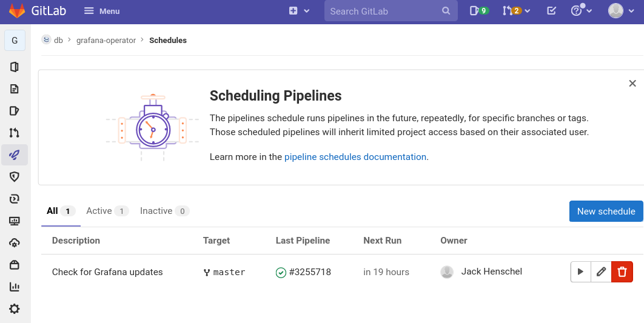Open pipeline schedules documentation link
Viewport: 644px width, 323px height.
(355, 157)
